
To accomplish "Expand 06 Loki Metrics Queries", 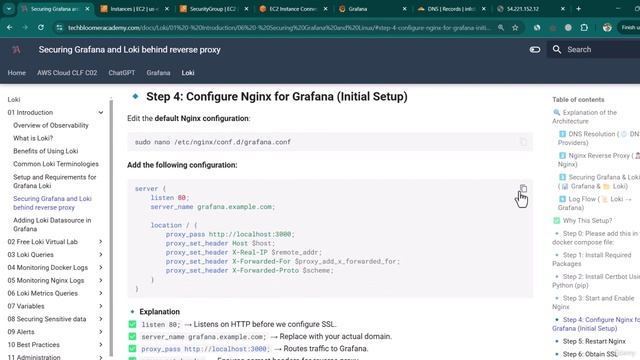I will 100,293.
